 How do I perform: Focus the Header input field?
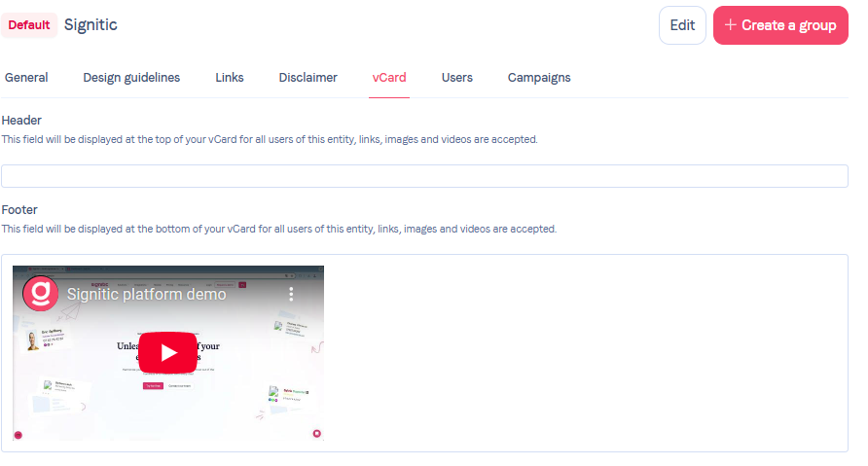424,176
